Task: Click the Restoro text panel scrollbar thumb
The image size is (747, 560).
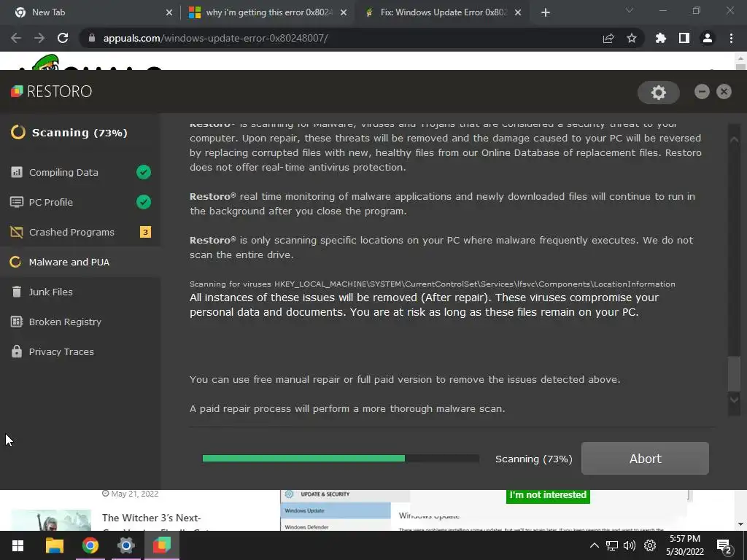Action: (x=734, y=373)
